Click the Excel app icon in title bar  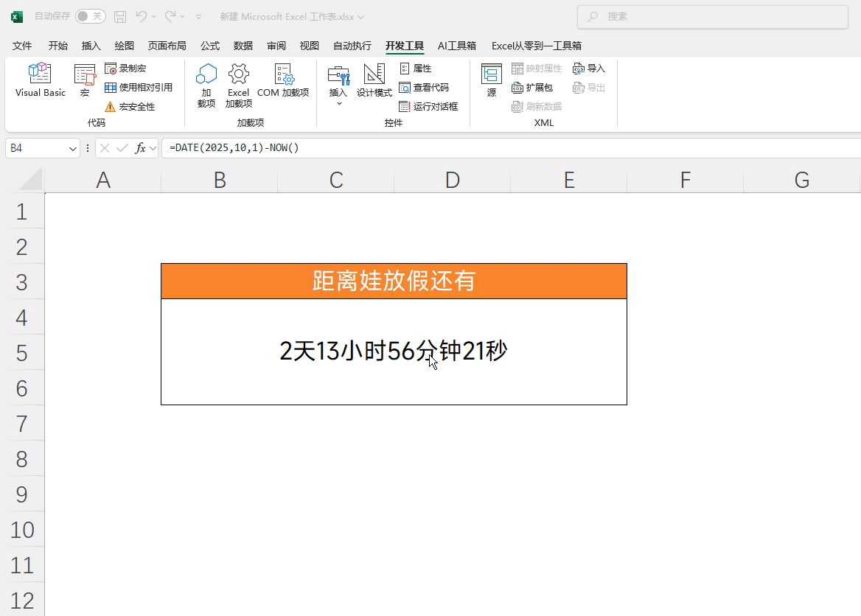pyautogui.click(x=17, y=17)
